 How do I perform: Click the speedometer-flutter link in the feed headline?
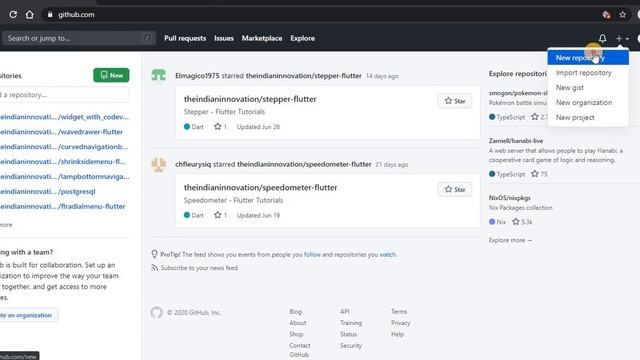(304, 164)
